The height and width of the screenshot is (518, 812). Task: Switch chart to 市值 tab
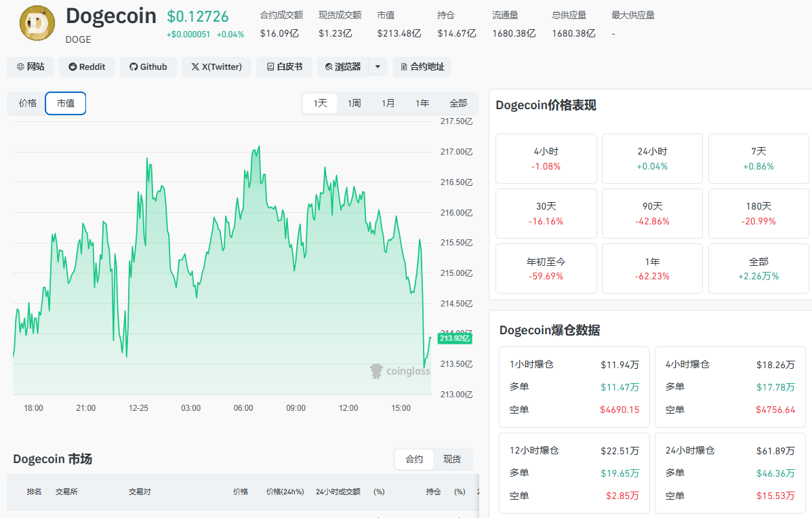66,103
